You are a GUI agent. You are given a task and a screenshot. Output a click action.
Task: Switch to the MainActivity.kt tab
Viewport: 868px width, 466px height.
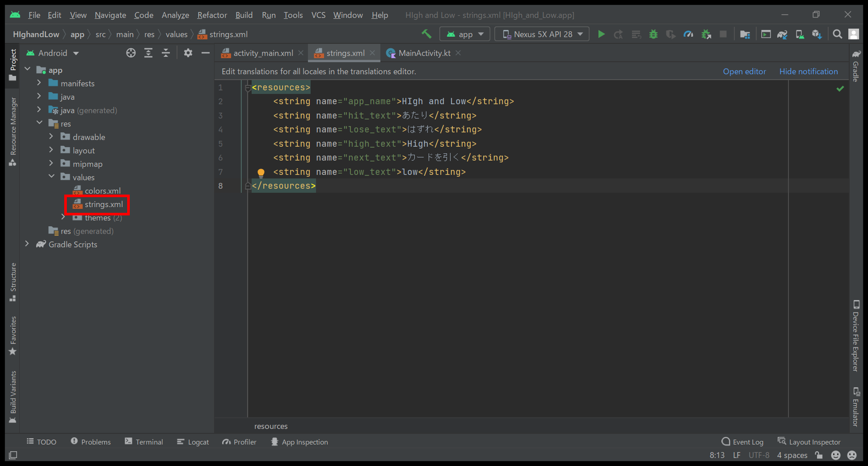424,53
